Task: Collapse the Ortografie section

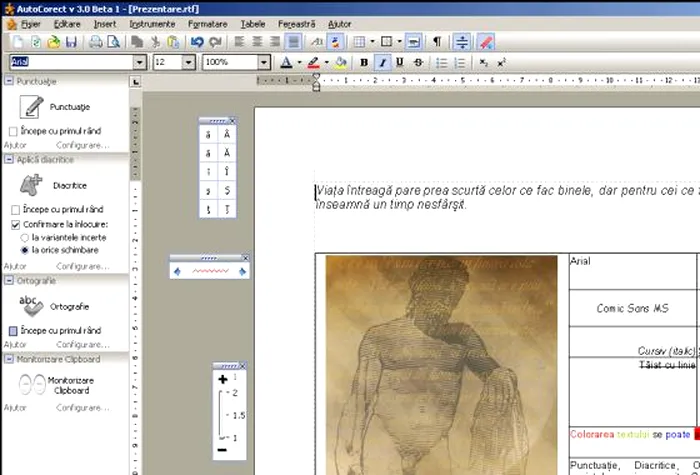Action: pyautogui.click(x=8, y=280)
